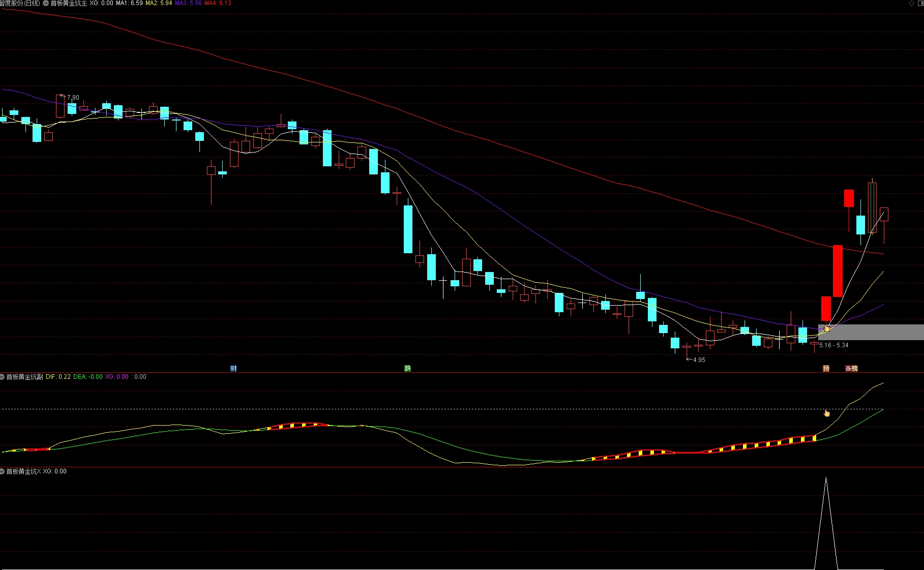
Task: Click the diamond icon at top right
Action: [x=911, y=3]
